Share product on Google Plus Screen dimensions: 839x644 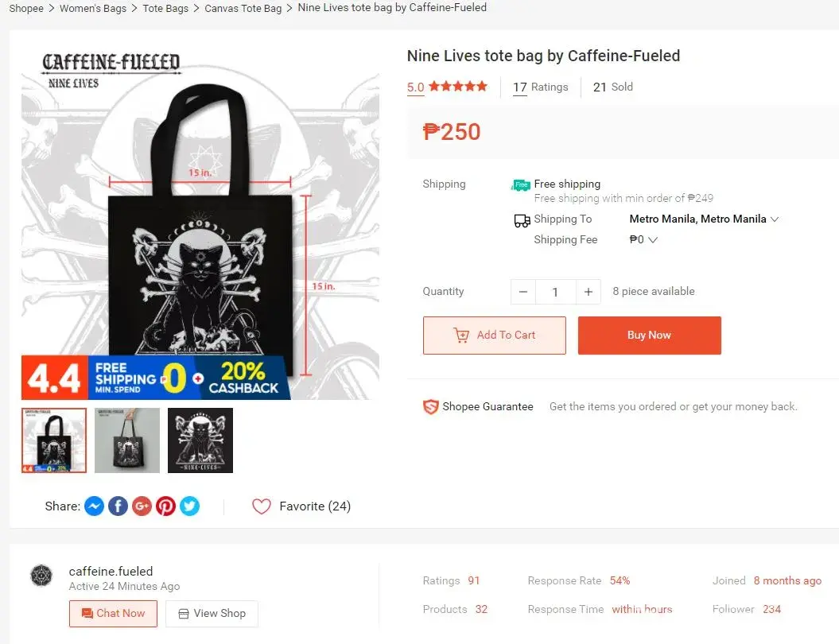click(142, 506)
